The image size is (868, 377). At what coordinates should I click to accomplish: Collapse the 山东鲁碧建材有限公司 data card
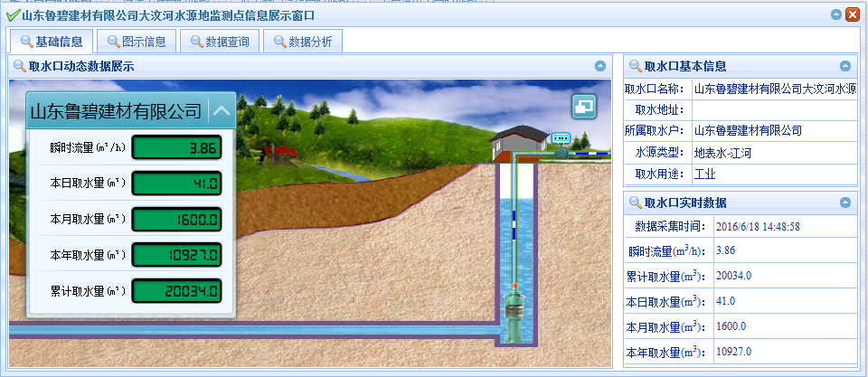click(222, 112)
